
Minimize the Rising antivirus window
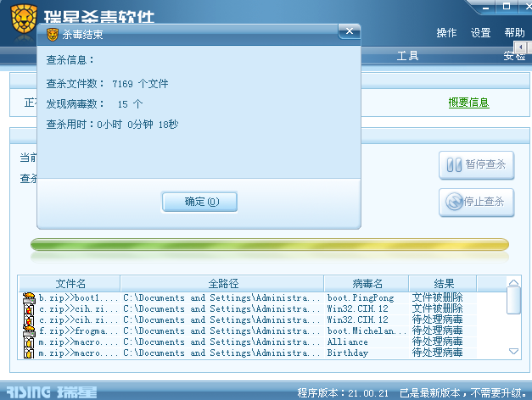click(486, 7)
